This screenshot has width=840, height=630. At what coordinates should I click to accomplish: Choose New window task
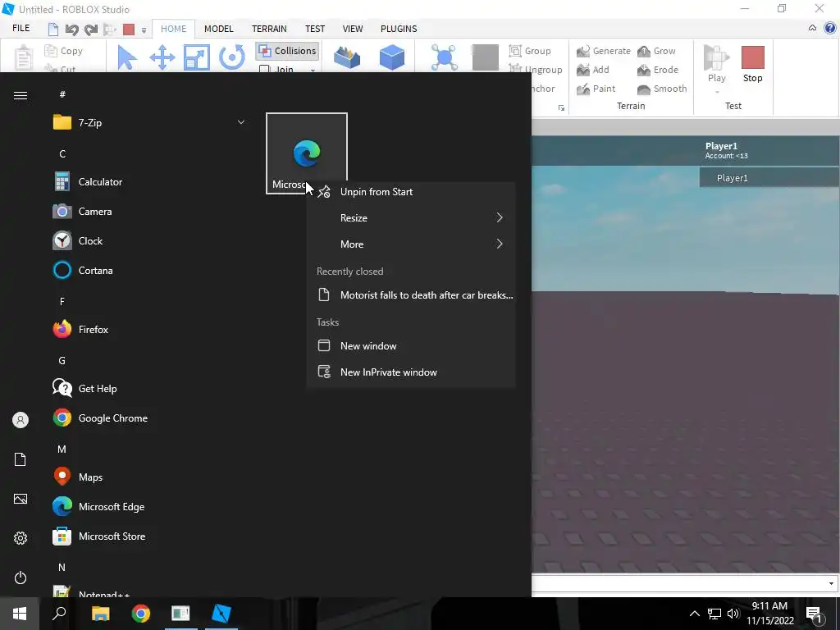point(411,346)
